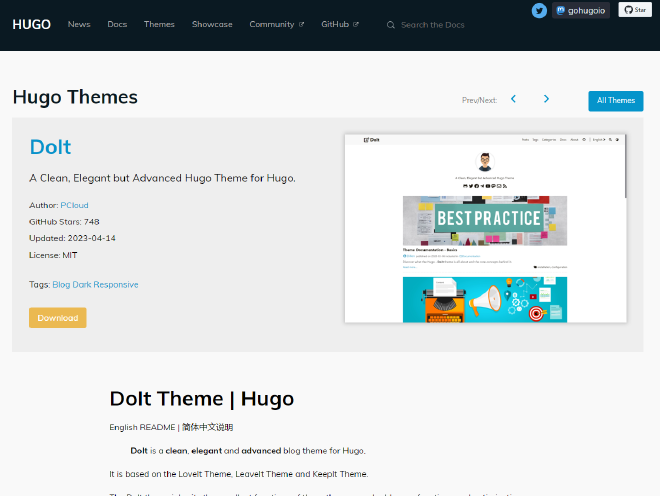Go to the previous theme arrow
Image resolution: width=660 pixels, height=496 pixels.
[514, 99]
